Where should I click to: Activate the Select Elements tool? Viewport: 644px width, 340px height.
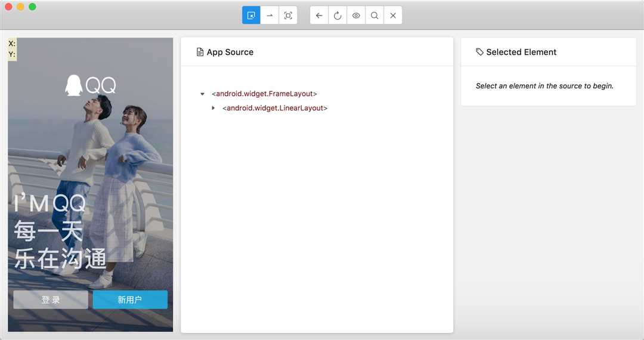(251, 16)
